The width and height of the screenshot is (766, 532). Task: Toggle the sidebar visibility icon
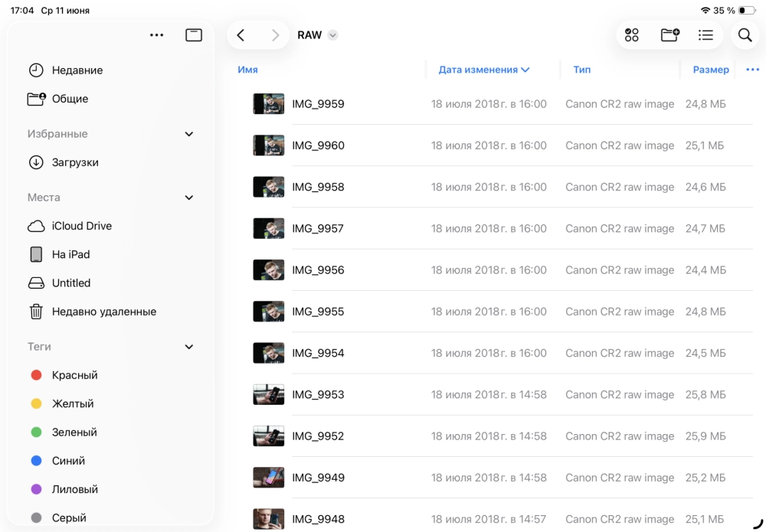coord(194,35)
